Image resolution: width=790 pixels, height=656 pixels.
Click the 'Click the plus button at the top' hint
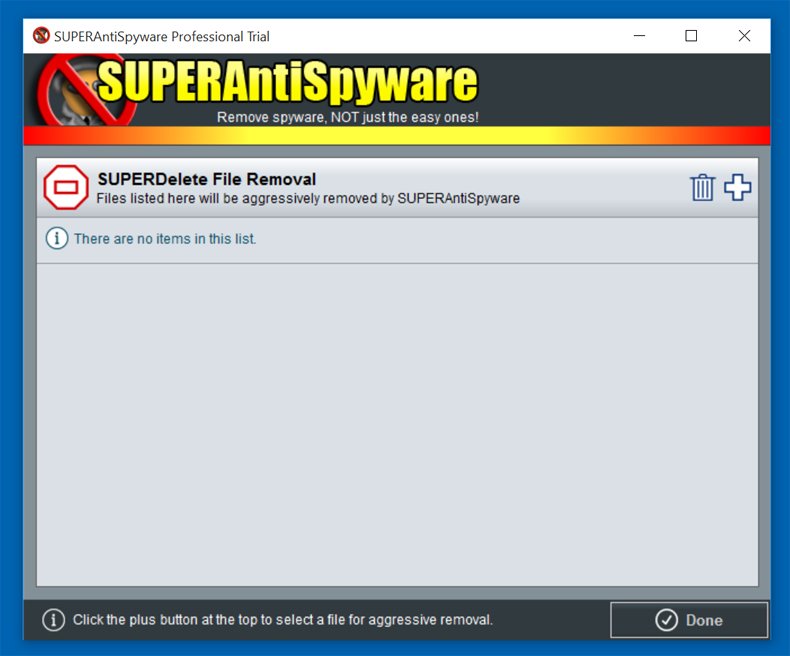[282, 620]
